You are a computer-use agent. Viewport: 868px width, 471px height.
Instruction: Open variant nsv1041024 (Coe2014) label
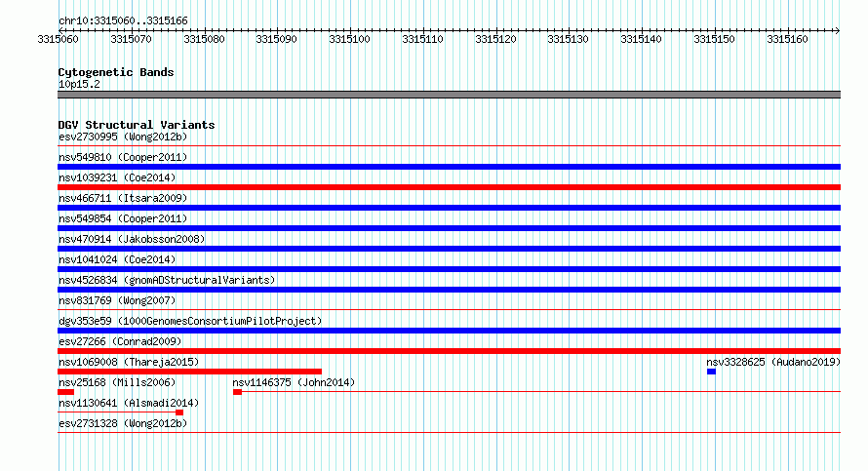click(x=117, y=259)
